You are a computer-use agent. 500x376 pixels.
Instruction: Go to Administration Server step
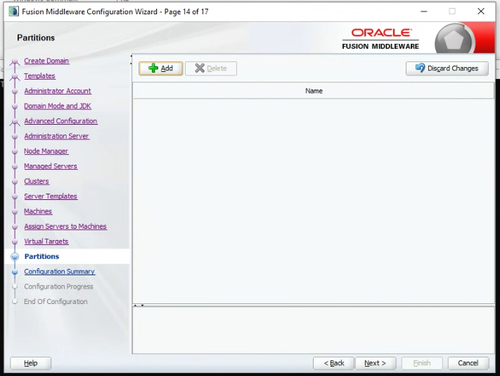point(56,136)
